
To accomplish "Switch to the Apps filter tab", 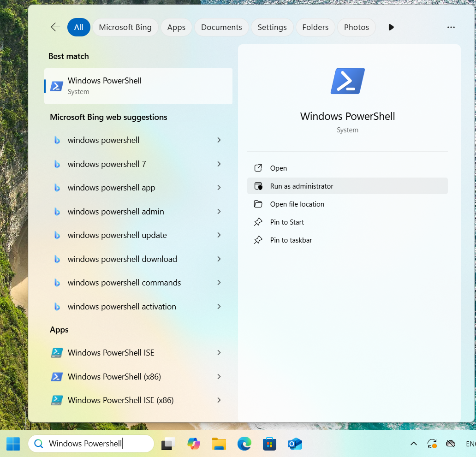I will point(176,27).
